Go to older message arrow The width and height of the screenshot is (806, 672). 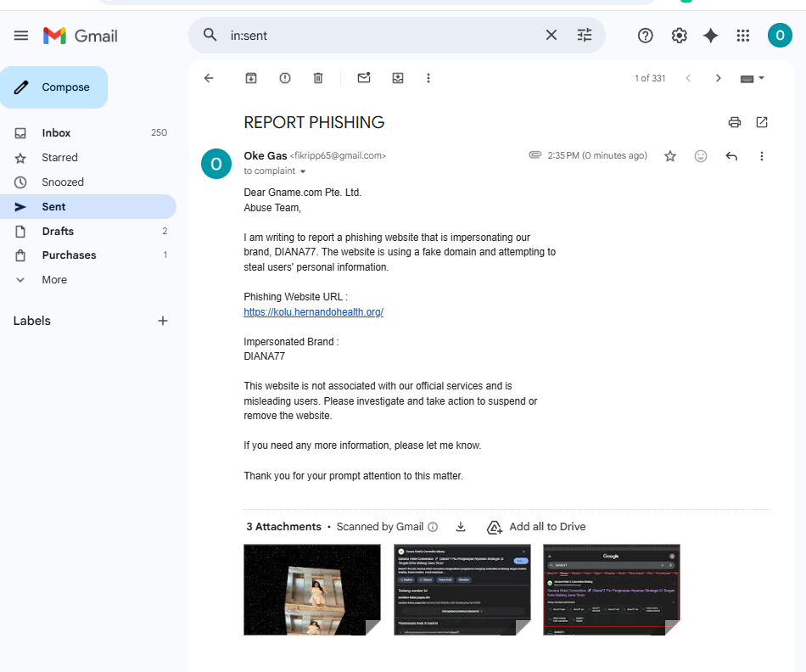pos(718,78)
